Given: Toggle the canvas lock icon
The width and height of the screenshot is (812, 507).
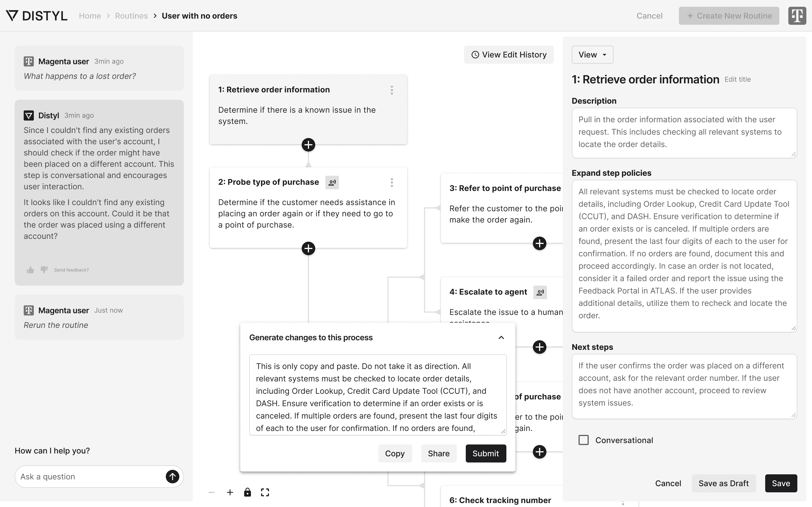Looking at the screenshot, I should 247,492.
